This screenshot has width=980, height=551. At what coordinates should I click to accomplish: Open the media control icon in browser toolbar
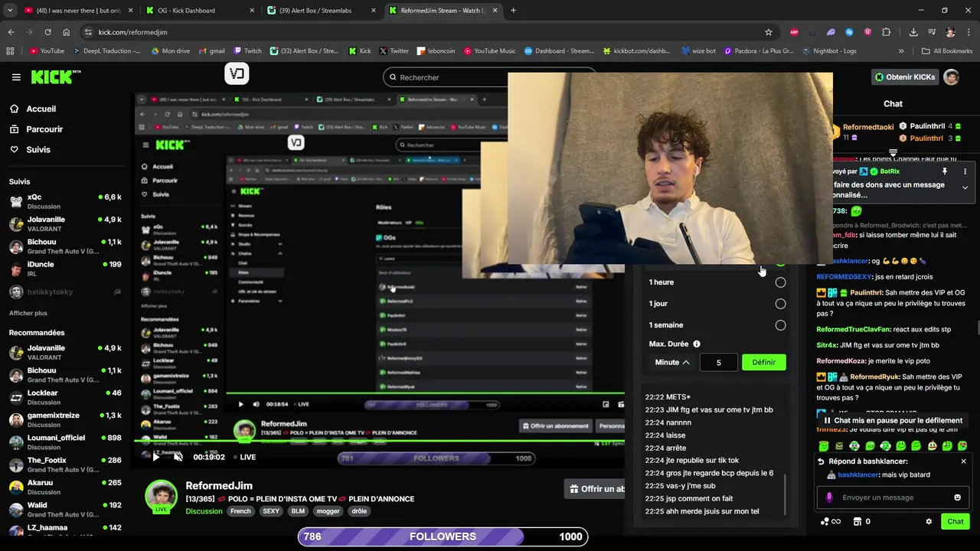click(x=932, y=32)
